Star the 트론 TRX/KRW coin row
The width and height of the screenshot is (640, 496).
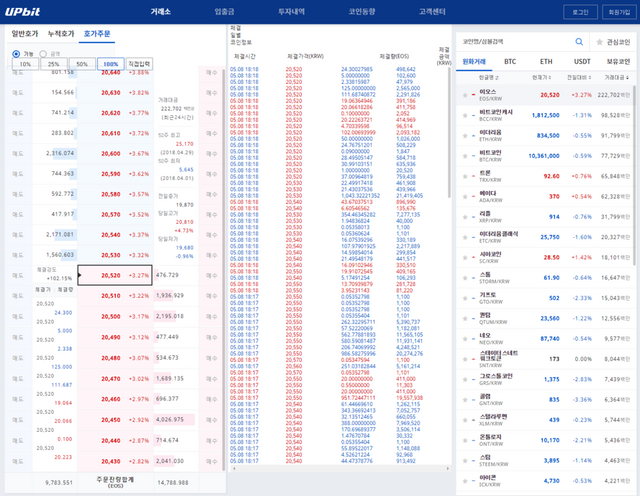tap(465, 176)
